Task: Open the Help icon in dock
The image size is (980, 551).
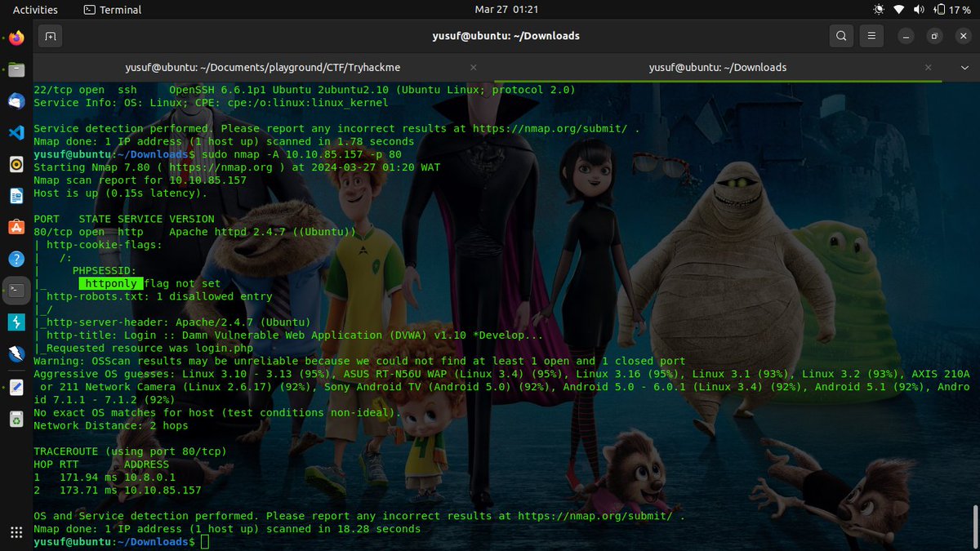Action: [16, 259]
